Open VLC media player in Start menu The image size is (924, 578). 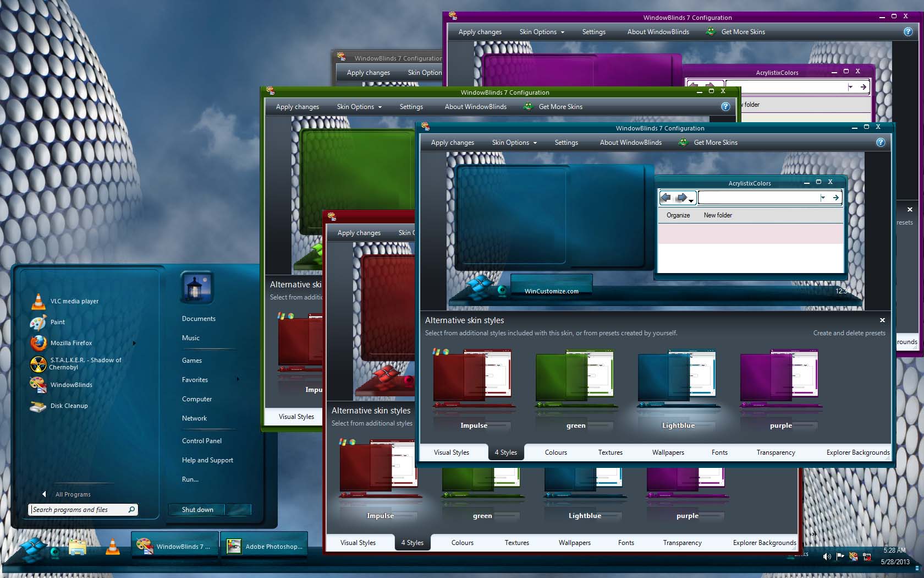(x=66, y=301)
